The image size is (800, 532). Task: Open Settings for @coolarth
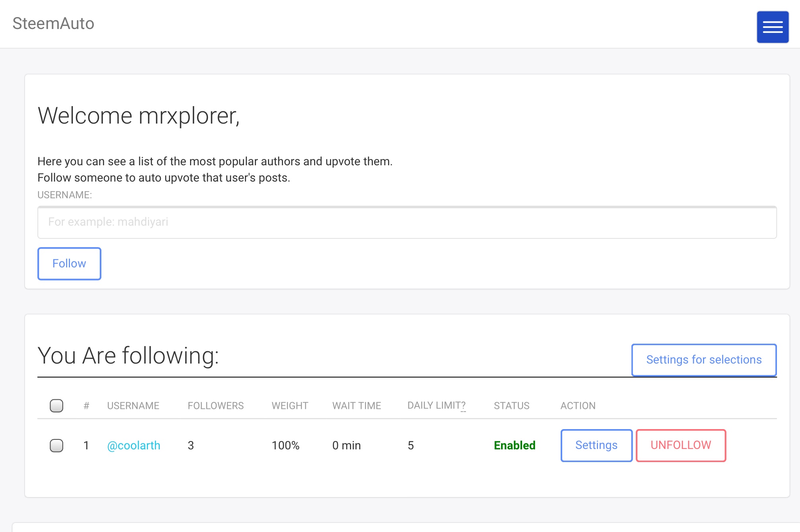[596, 445]
